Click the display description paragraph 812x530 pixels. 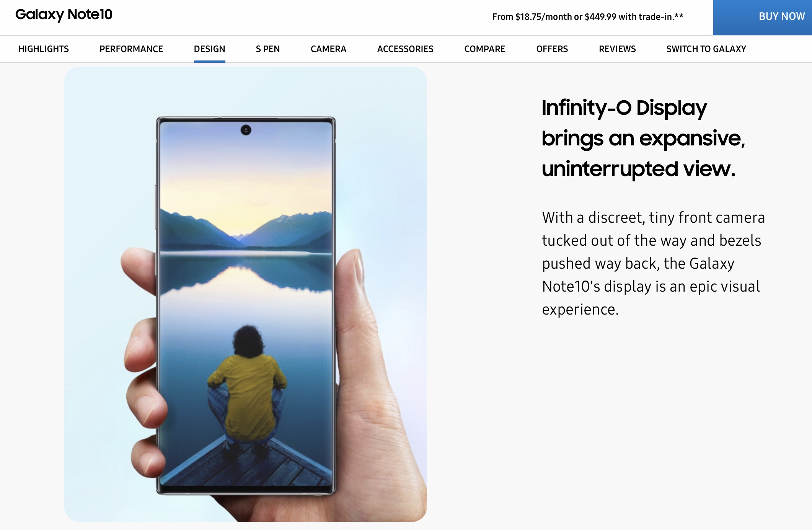(654, 263)
